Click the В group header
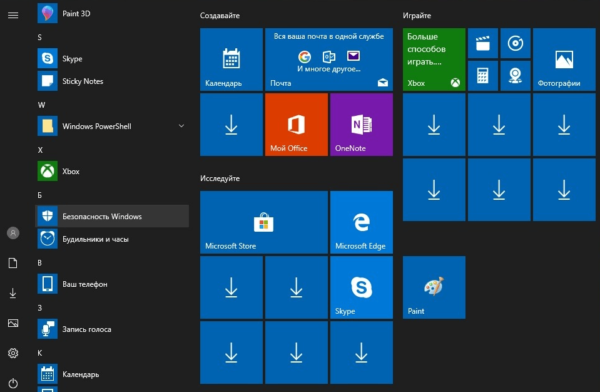 point(39,263)
